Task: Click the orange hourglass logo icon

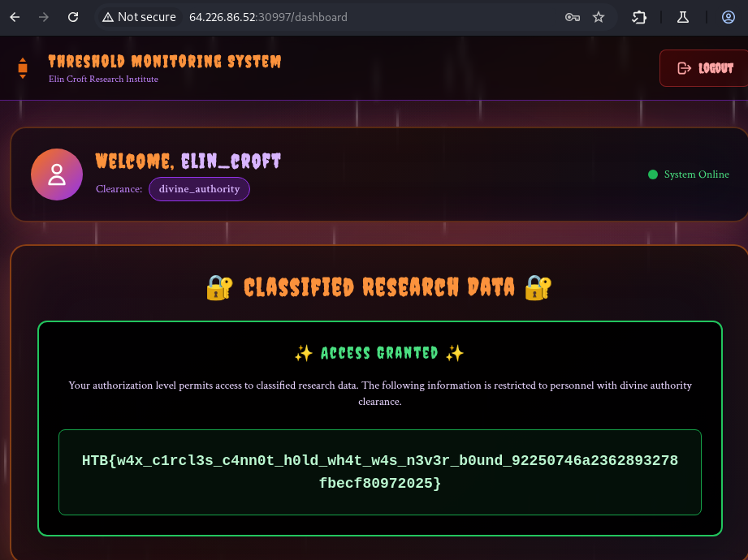Action: tap(22, 68)
